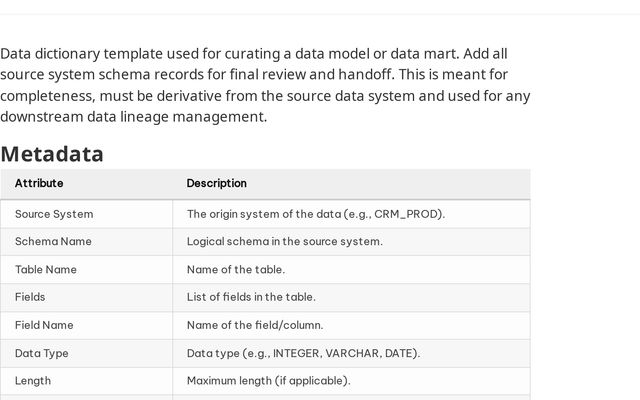Viewport: 640px width, 400px height.
Task: Click the Metadata heading
Action: (x=52, y=154)
